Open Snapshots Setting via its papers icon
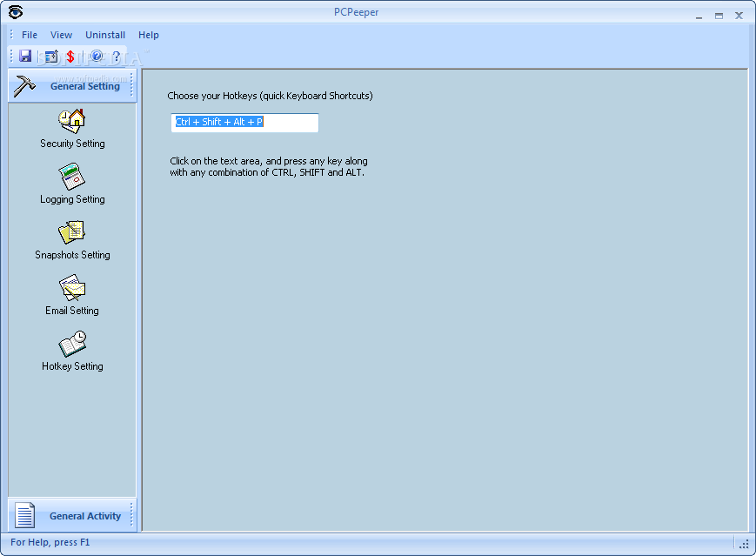This screenshot has width=756, height=556. click(x=72, y=232)
